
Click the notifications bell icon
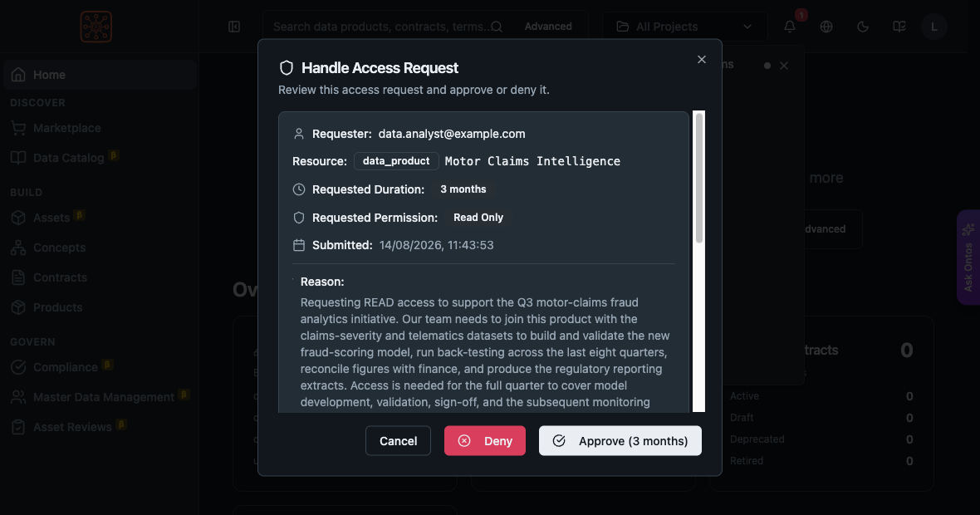coord(790,27)
